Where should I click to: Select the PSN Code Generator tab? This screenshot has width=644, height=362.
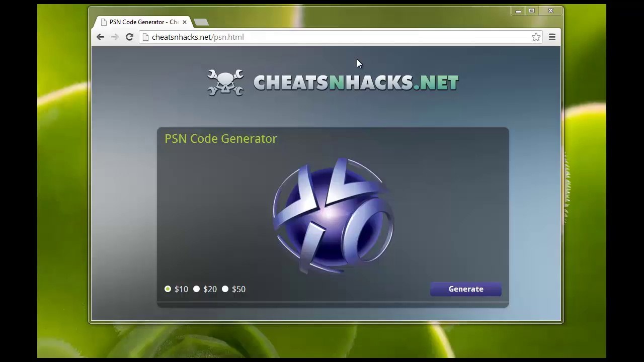pos(143,22)
